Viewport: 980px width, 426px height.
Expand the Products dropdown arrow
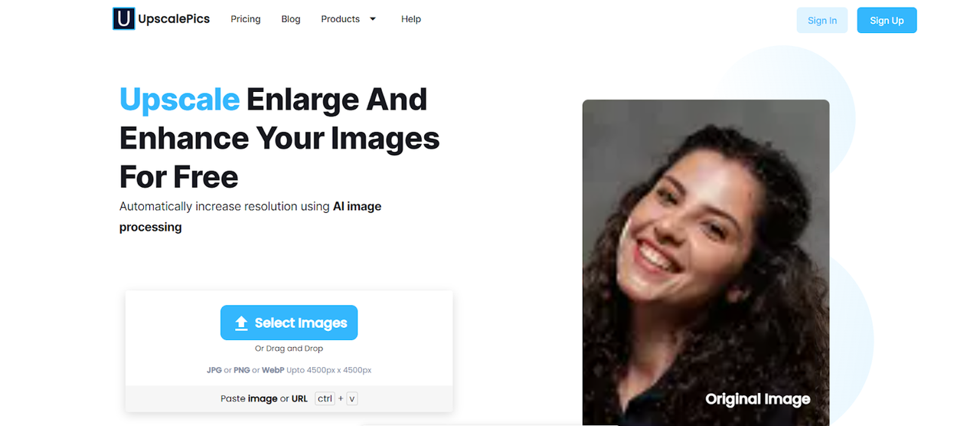pos(373,19)
